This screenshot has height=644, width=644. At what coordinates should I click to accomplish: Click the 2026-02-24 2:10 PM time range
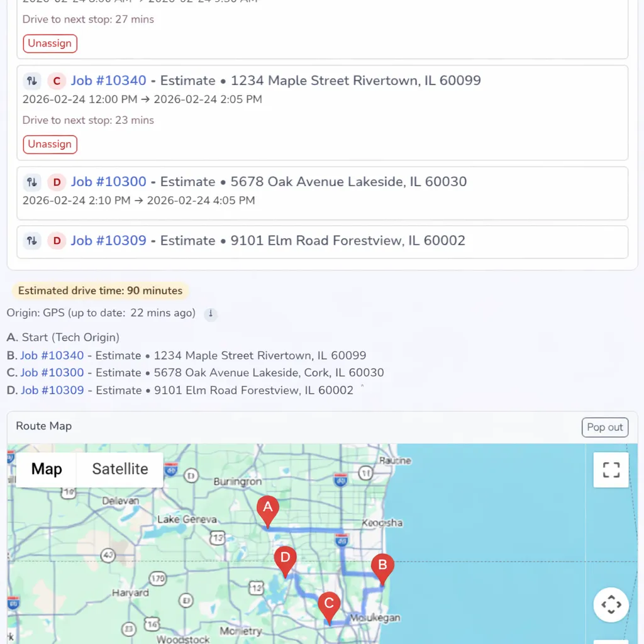click(x=139, y=201)
